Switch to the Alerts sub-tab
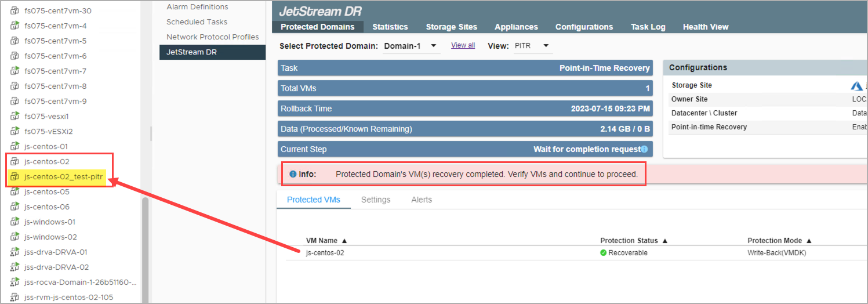Screen dimensions: 868x304 click(422, 200)
